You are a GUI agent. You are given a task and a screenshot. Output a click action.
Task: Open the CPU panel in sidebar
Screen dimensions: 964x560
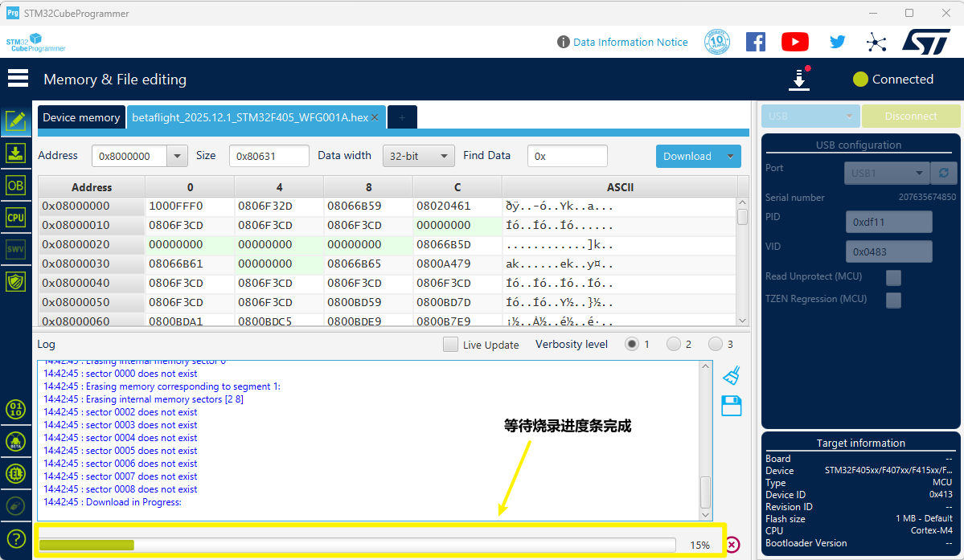[15, 218]
